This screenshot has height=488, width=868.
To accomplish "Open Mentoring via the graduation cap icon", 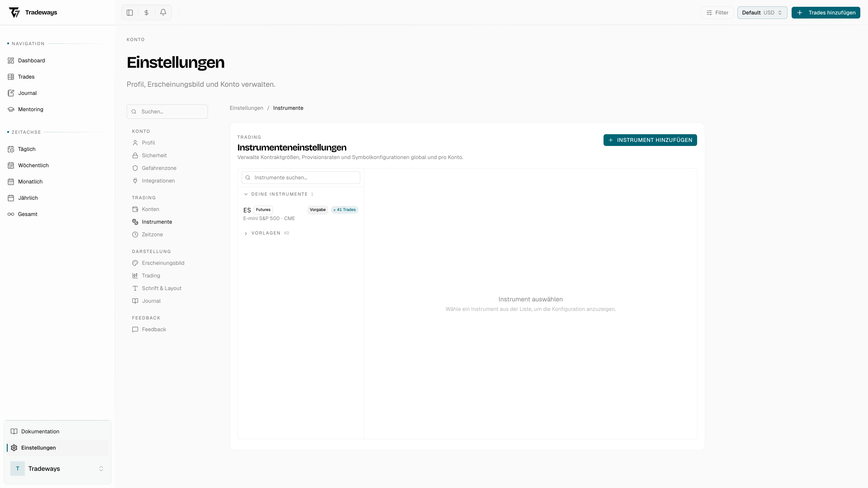I will click(11, 109).
